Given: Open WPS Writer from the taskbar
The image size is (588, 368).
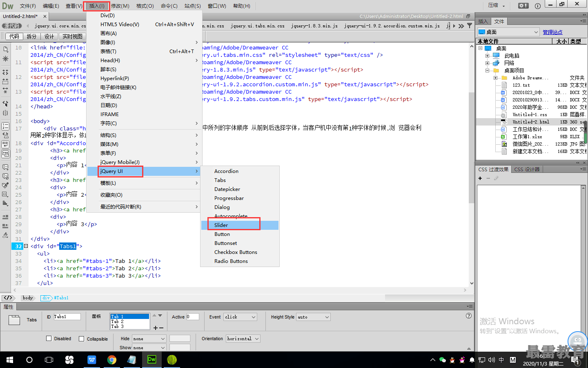Looking at the screenshot, I should 91,360.
